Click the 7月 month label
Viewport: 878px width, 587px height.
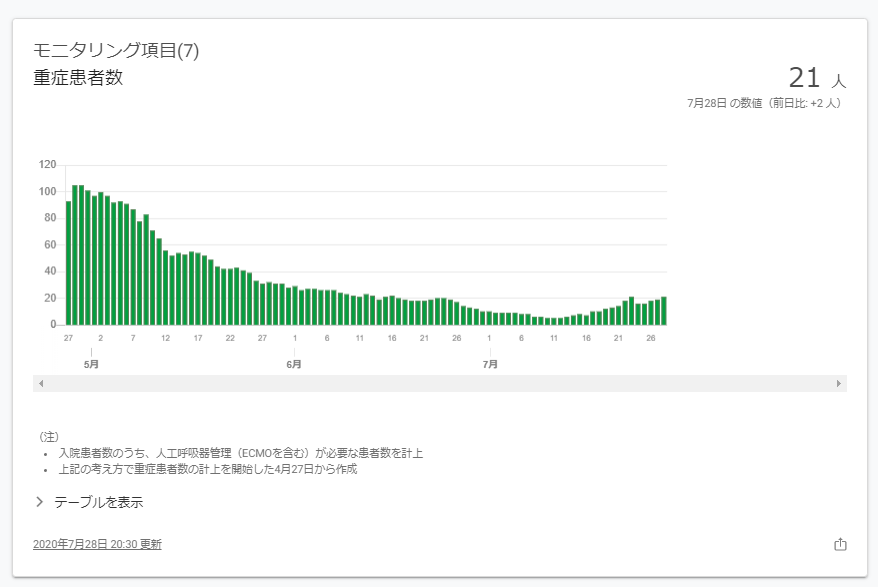coord(490,365)
